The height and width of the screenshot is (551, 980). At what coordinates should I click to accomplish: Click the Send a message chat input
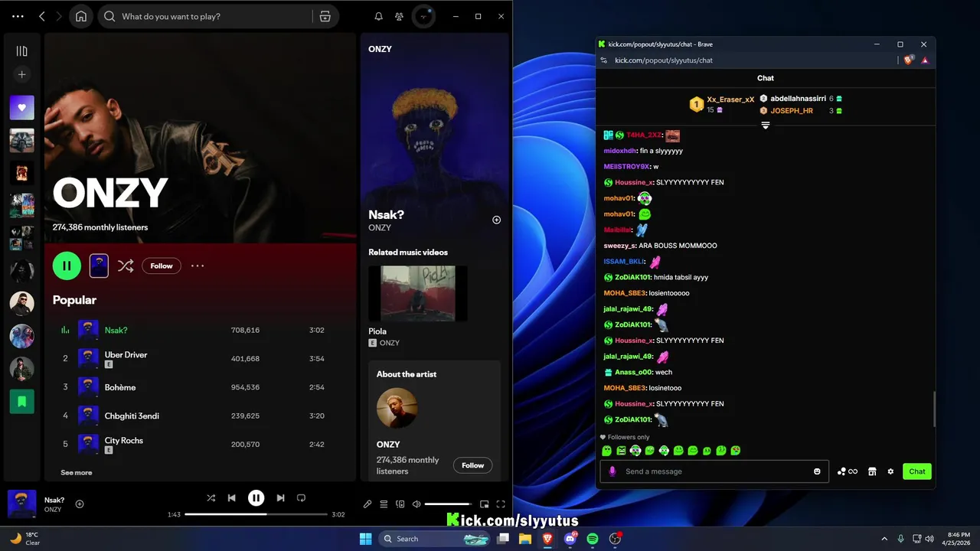(714, 471)
